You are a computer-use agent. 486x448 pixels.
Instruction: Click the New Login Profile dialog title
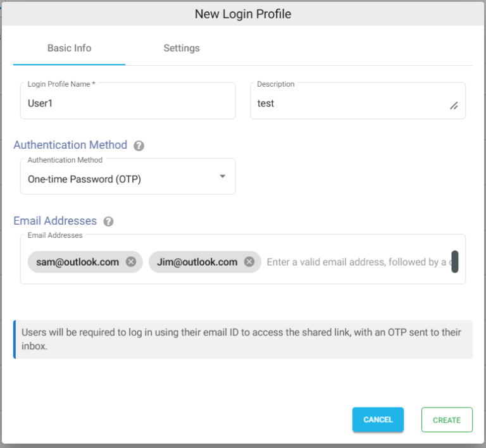click(x=243, y=14)
